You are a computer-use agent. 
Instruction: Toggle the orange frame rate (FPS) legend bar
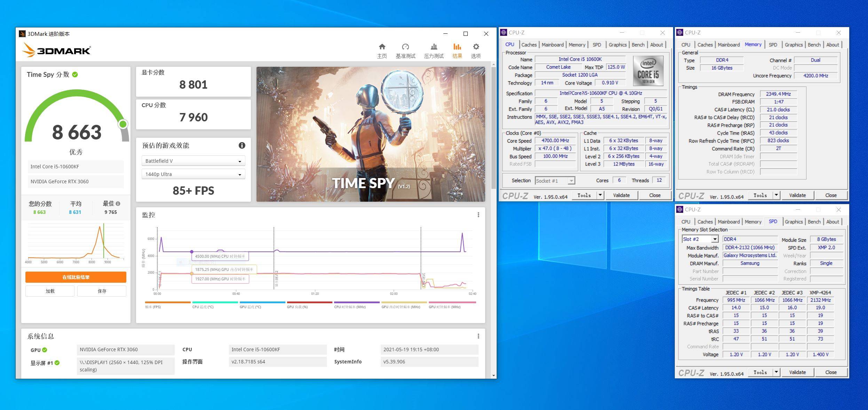(168, 303)
